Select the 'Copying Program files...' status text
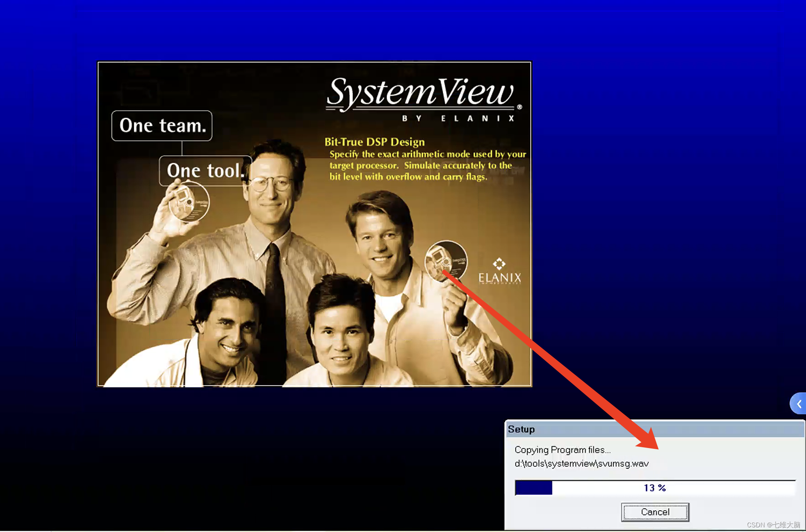The image size is (806, 532). click(x=562, y=450)
